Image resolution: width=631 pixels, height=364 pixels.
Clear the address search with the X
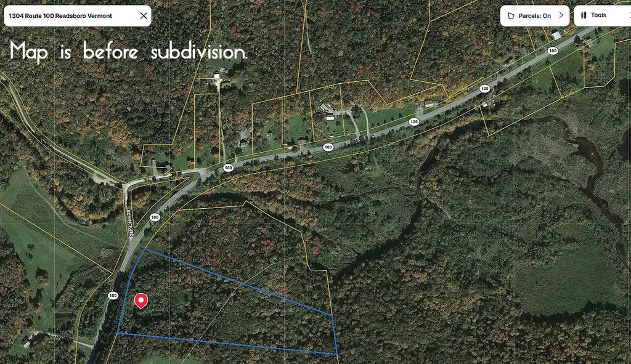click(x=143, y=15)
